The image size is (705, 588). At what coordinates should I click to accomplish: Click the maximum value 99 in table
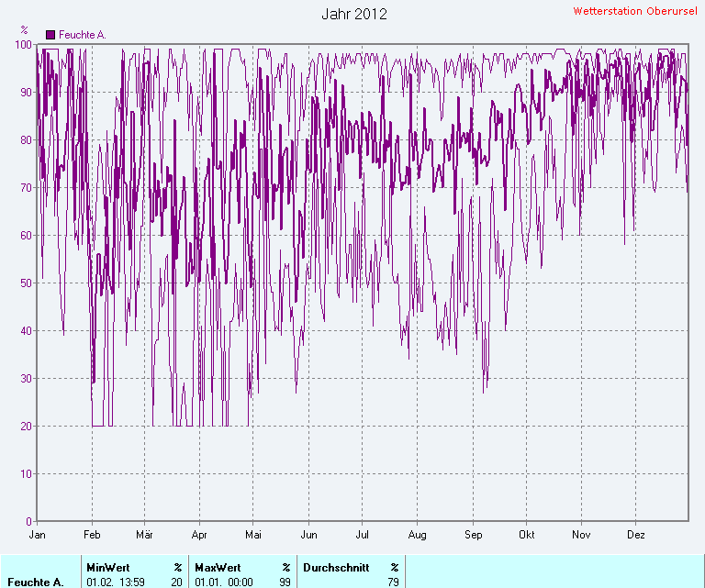(285, 582)
